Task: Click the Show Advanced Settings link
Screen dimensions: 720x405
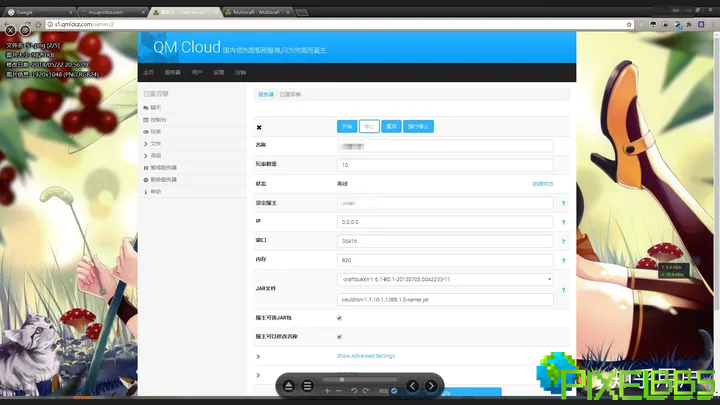Action: (x=366, y=356)
